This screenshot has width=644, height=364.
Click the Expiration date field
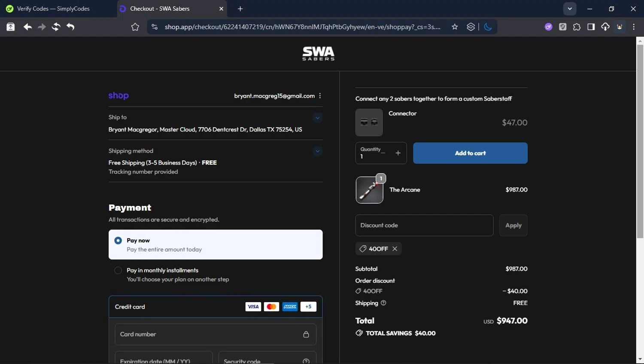coord(164,358)
